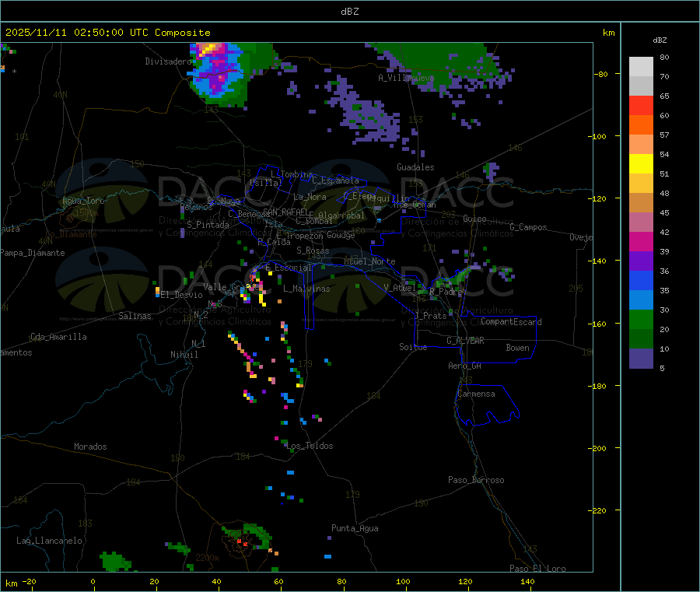Click the 'Paso_El_Loro' map label

click(537, 569)
